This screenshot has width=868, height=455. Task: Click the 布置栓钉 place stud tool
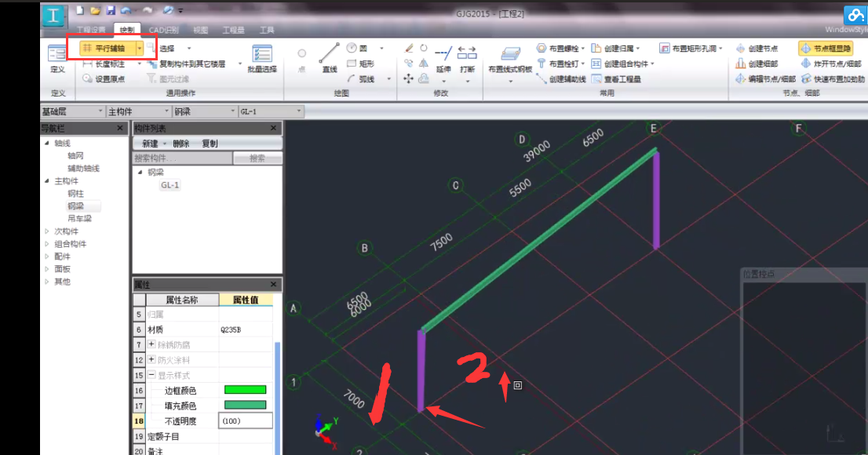558,64
